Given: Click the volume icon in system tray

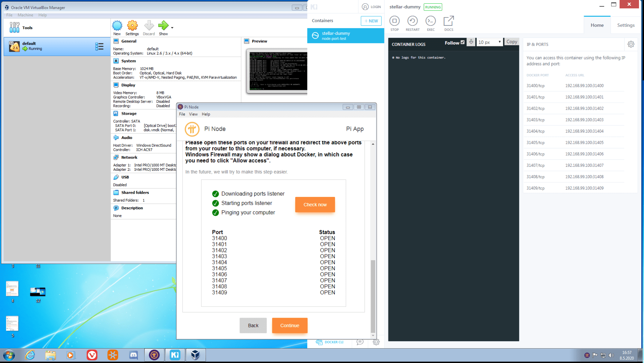Looking at the screenshot, I should point(611,355).
